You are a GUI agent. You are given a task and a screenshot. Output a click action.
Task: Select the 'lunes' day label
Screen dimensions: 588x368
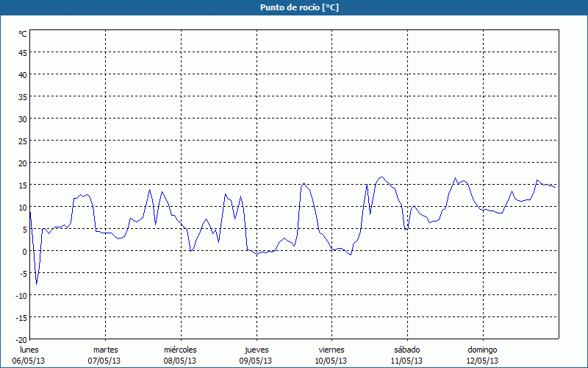click(29, 350)
